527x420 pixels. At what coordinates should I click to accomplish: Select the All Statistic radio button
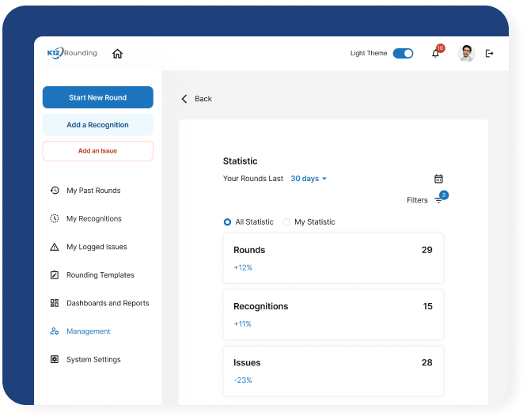pos(228,222)
